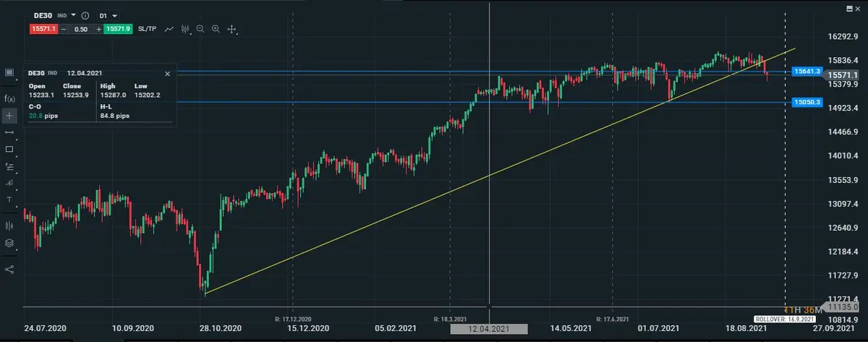Select the trend line drawing tool
The width and height of the screenshot is (868, 342).
click(9, 133)
